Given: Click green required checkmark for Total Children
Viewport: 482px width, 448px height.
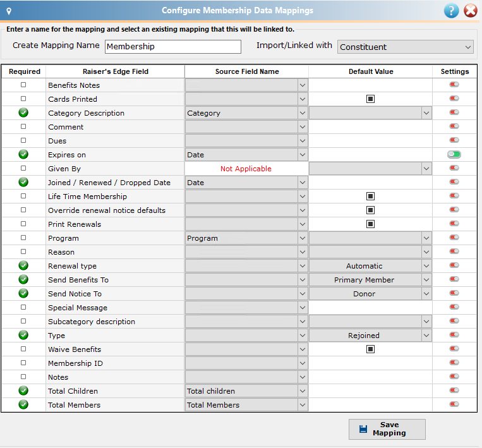Looking at the screenshot, I should click(x=23, y=390).
